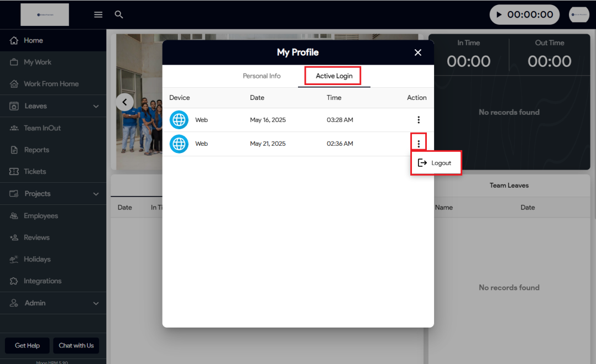Go to Tickets in sidebar
The image size is (596, 364).
pyautogui.click(x=35, y=172)
